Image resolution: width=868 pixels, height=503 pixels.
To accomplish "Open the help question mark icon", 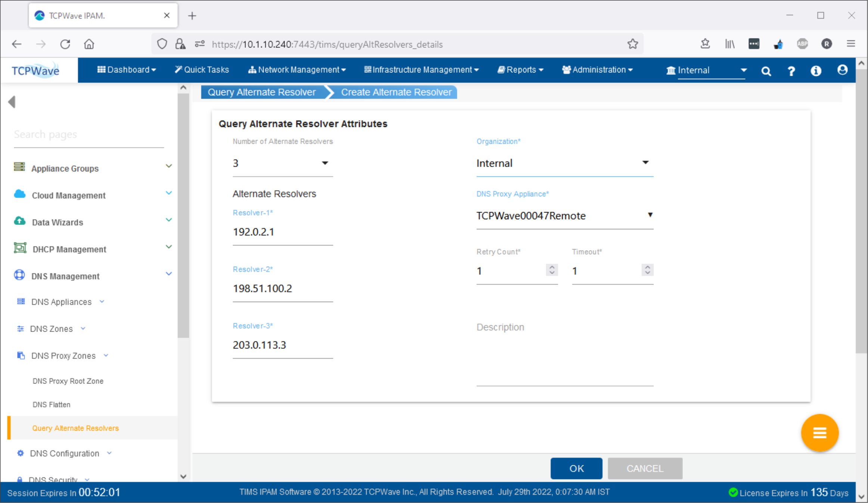I will [x=791, y=71].
